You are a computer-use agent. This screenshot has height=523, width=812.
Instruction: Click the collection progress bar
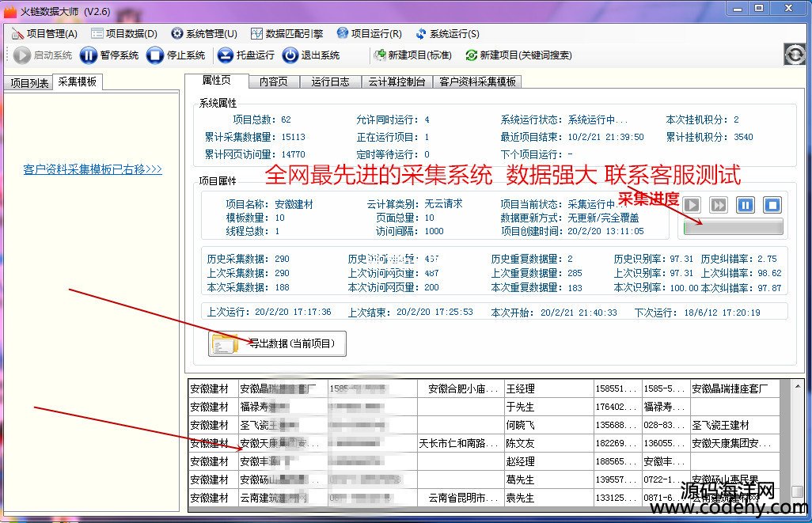[734, 227]
